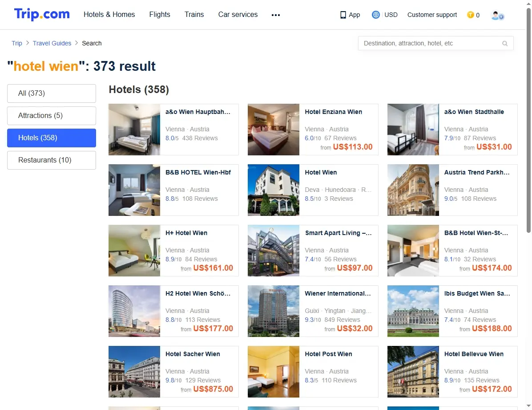Click the US$875.00 price

click(x=213, y=389)
